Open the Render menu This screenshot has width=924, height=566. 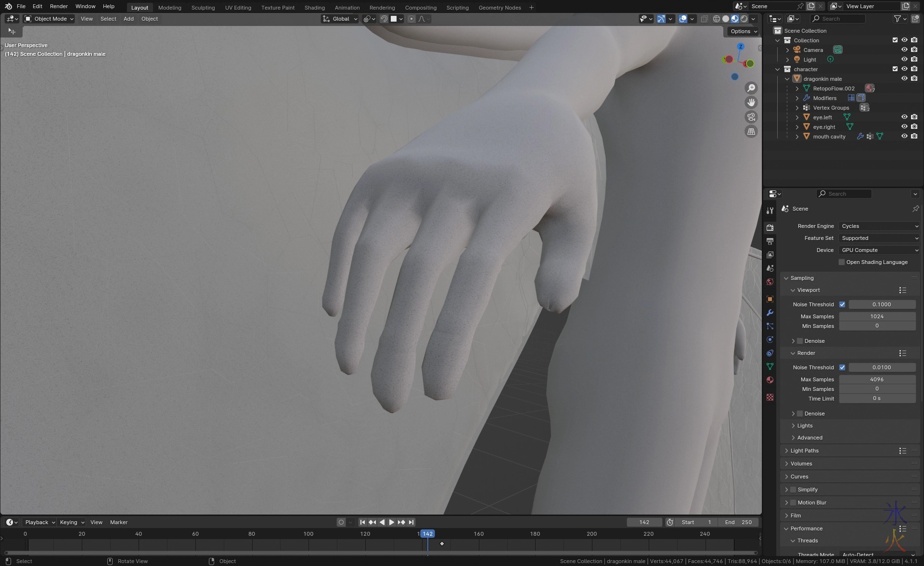59,6
